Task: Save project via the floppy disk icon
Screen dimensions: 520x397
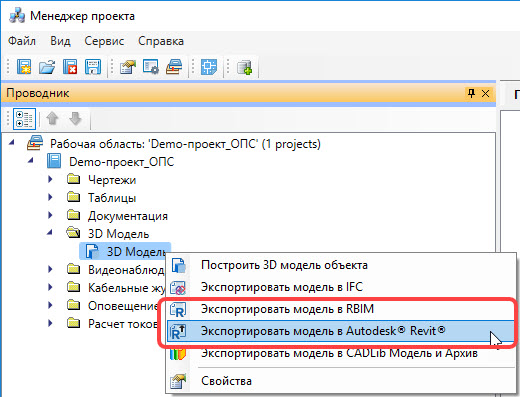Action: click(x=93, y=67)
